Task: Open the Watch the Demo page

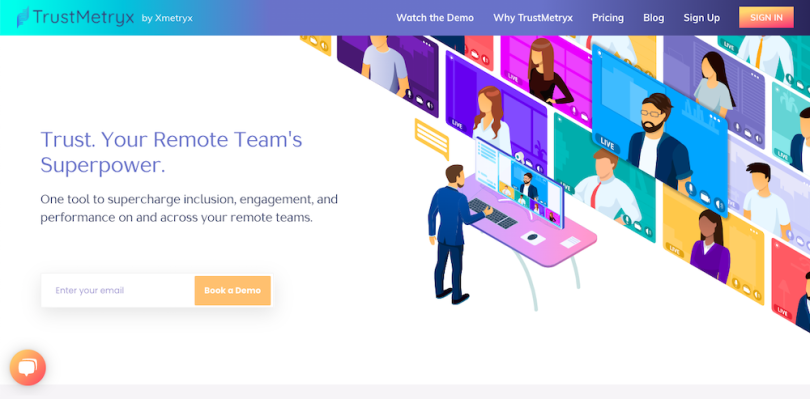Action: pyautogui.click(x=435, y=18)
